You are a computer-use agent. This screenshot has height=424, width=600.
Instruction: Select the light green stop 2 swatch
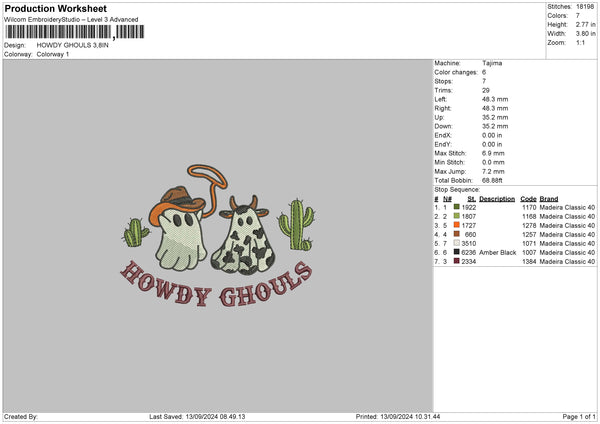[x=457, y=216]
